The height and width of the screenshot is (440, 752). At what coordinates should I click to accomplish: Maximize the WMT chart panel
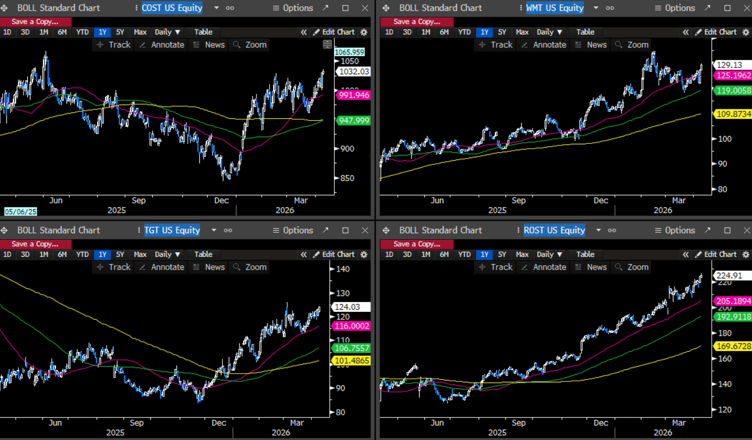[x=728, y=8]
